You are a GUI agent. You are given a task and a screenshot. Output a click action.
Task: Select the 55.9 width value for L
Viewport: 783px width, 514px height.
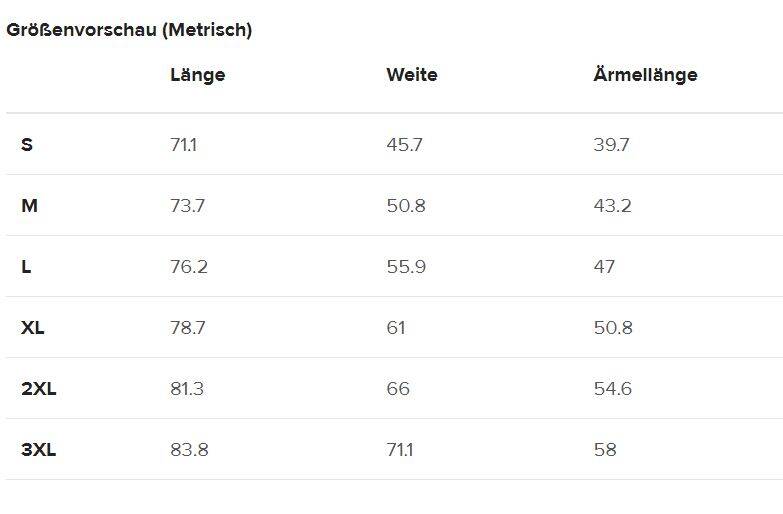pos(405,267)
